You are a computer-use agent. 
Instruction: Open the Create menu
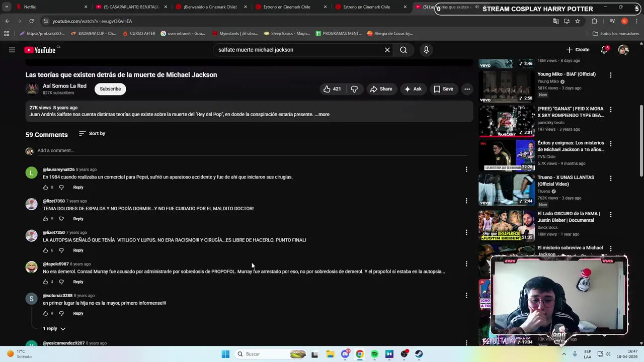578,50
